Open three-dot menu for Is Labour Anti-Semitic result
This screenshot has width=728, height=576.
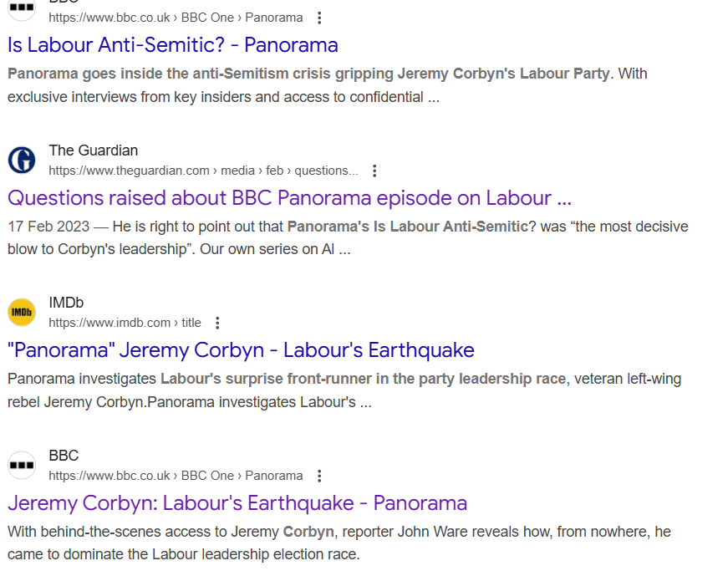(x=319, y=18)
